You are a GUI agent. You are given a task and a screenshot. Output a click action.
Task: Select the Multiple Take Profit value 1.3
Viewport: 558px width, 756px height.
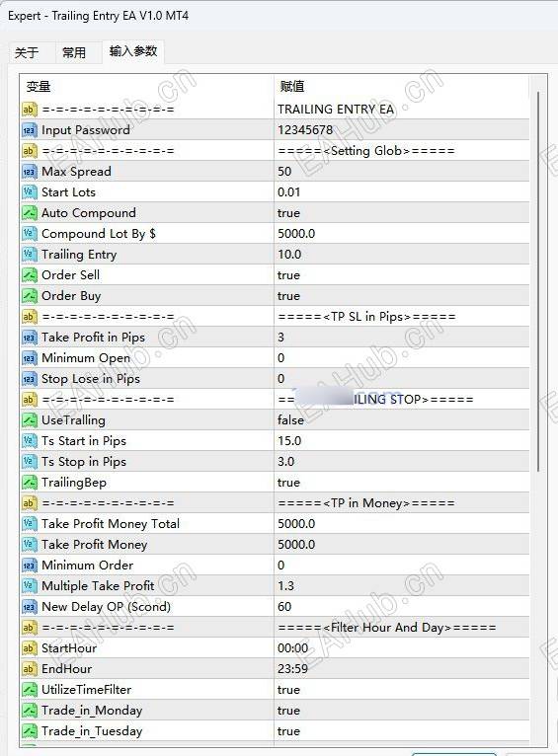pyautogui.click(x=285, y=586)
